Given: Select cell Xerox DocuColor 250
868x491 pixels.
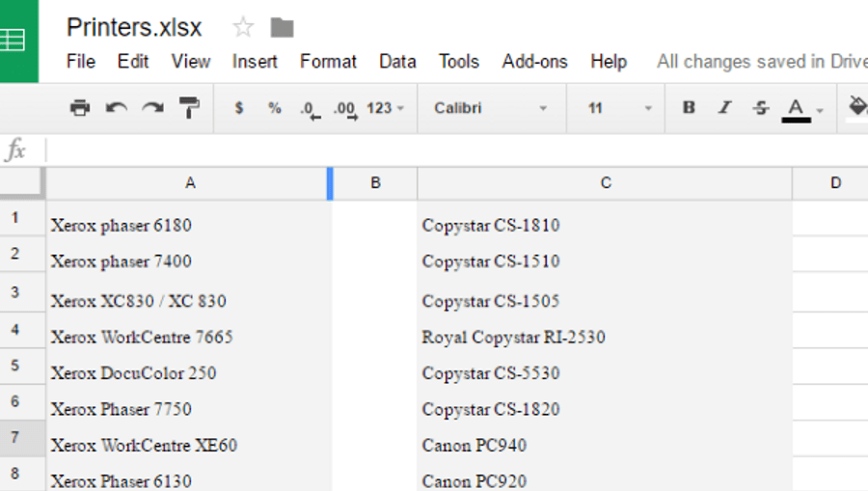Looking at the screenshot, I should (189, 366).
